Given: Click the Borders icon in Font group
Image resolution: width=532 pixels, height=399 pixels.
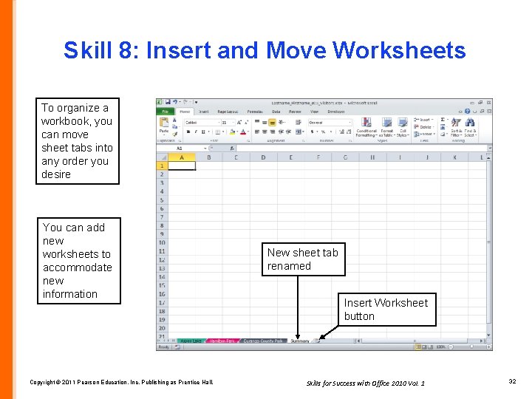Looking at the screenshot, I should [218, 132].
